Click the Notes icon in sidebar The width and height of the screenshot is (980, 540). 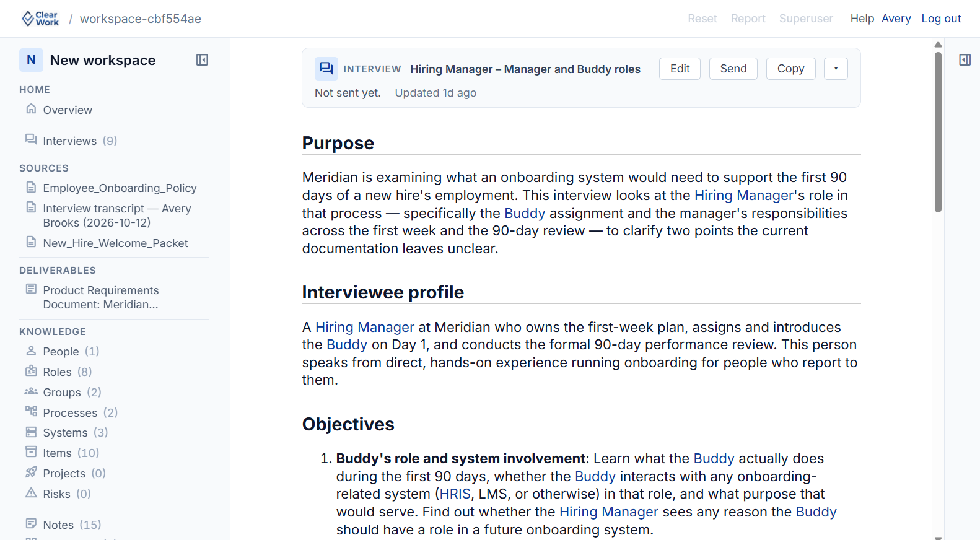coord(31,524)
